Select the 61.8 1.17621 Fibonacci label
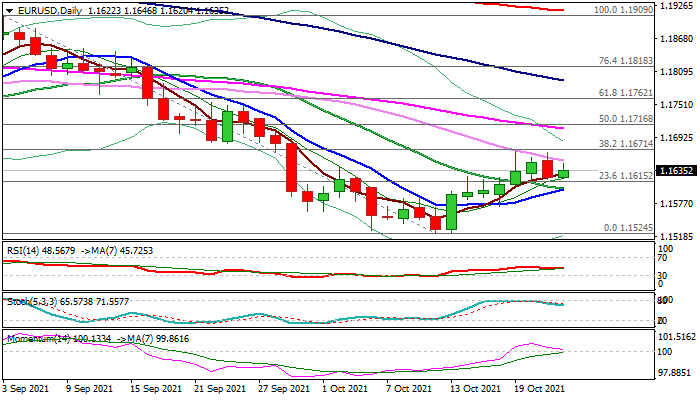This screenshot has width=700, height=400. [626, 93]
